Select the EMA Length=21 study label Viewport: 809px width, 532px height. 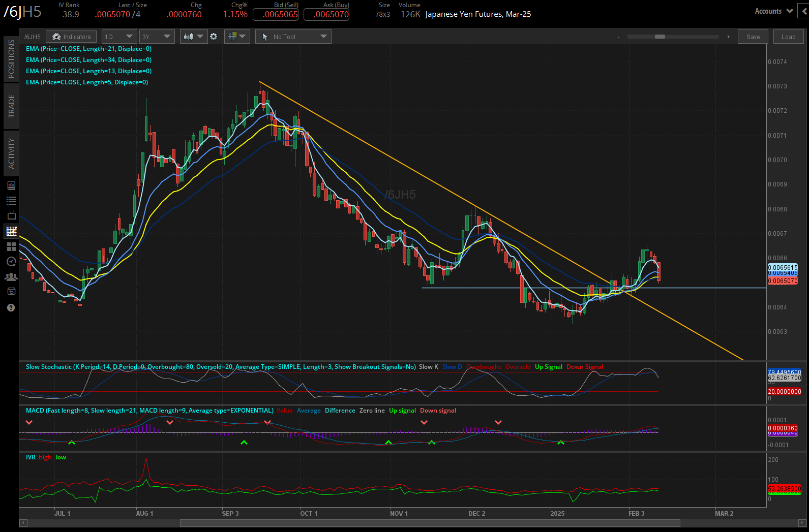[x=89, y=49]
